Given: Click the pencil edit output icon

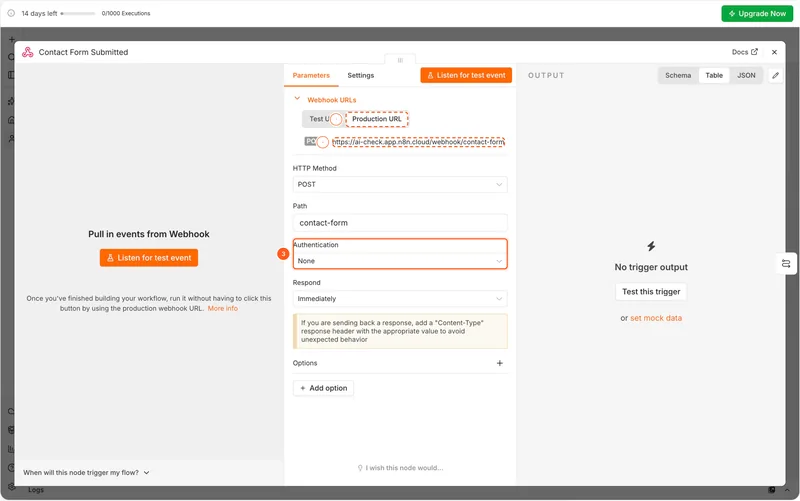Looking at the screenshot, I should [x=776, y=76].
